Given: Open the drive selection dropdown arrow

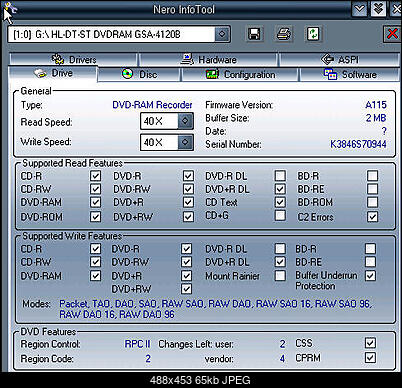Looking at the screenshot, I should pyautogui.click(x=222, y=34).
